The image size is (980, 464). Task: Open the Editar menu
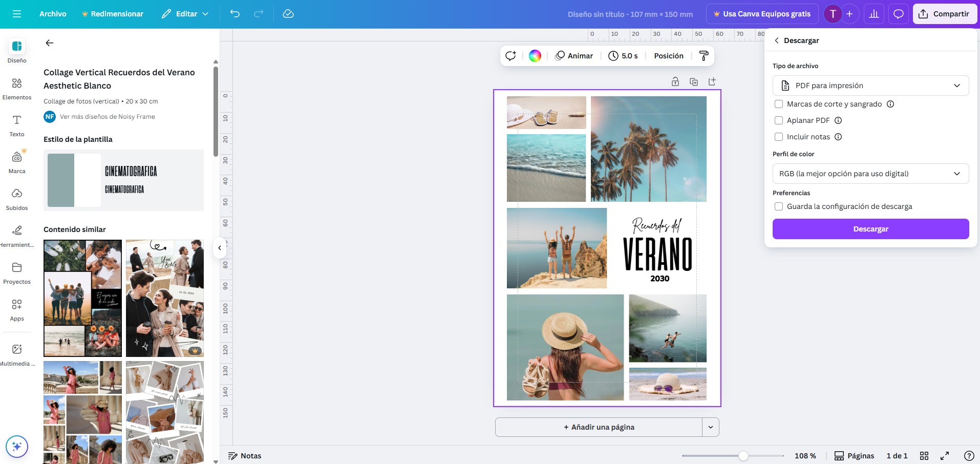click(x=185, y=14)
